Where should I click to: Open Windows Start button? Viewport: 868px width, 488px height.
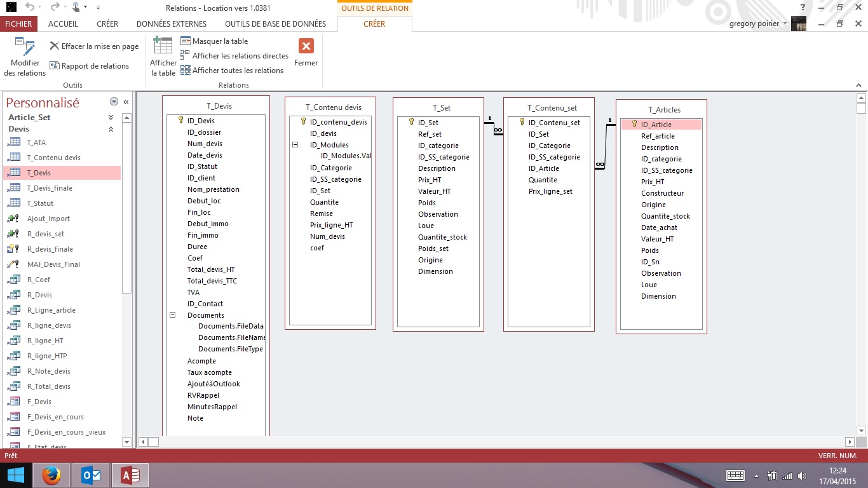15,475
